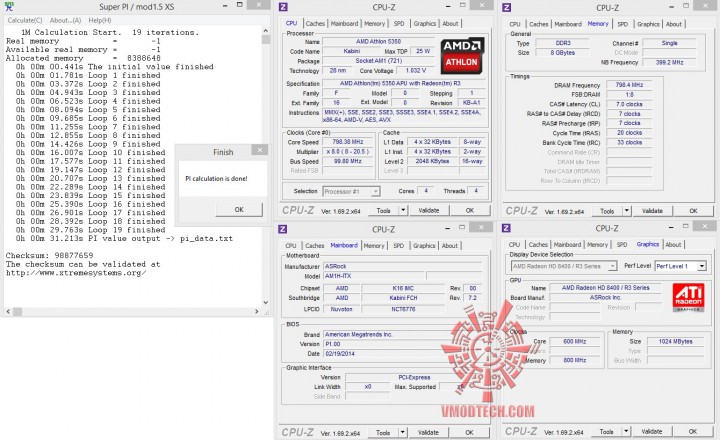720x440 pixels.
Task: Click the xtremesystems.org URL text
Action: point(76,273)
